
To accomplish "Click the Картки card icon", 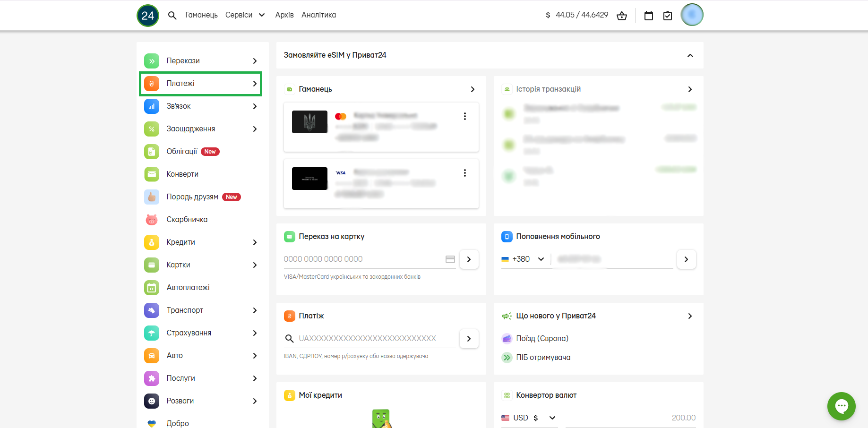I will pyautogui.click(x=152, y=265).
